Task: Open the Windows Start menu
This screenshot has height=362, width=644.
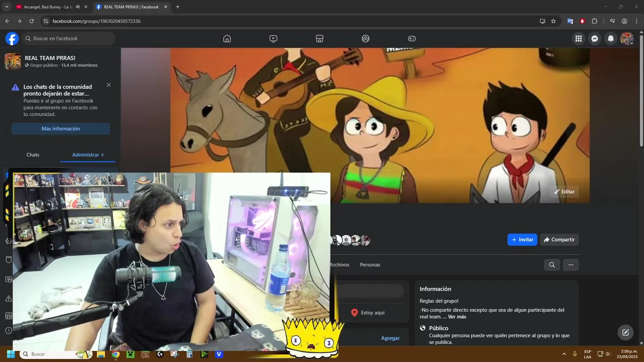Action: [11, 354]
